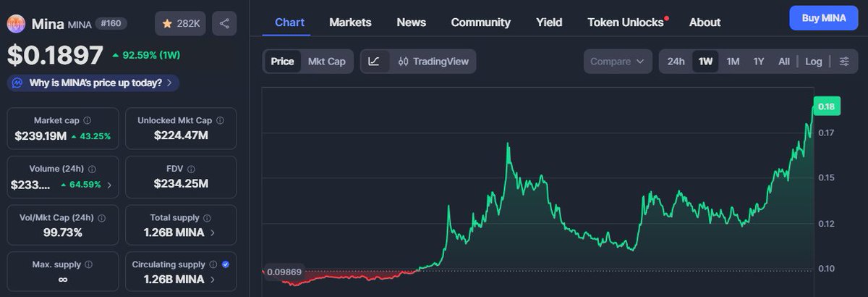This screenshot has width=868, height=297.
Task: Open the Markets tab
Action: click(350, 22)
